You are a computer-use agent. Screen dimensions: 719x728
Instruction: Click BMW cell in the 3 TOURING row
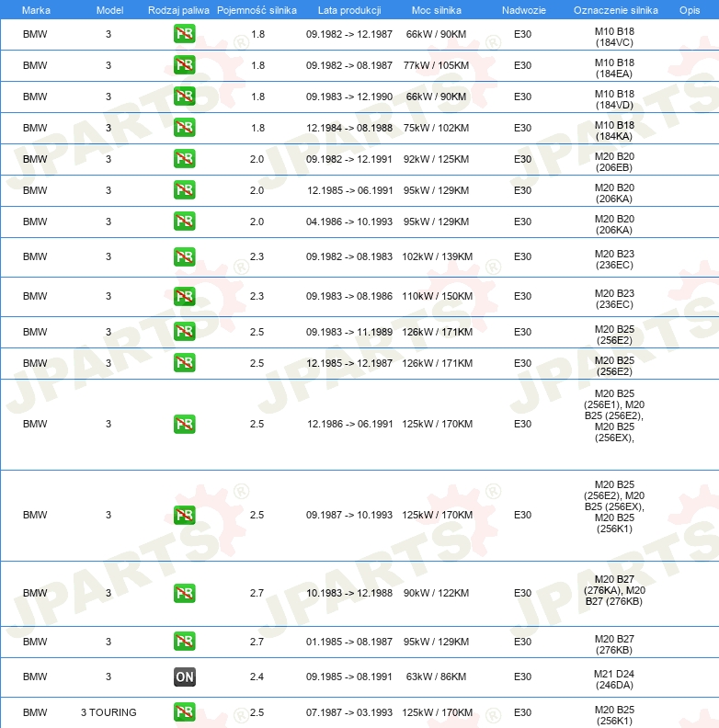[x=35, y=712]
